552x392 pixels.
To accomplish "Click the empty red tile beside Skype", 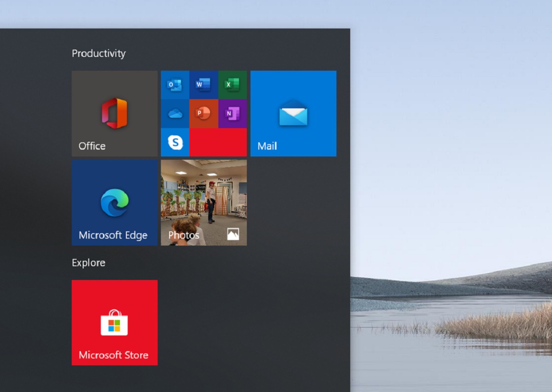I will point(218,142).
